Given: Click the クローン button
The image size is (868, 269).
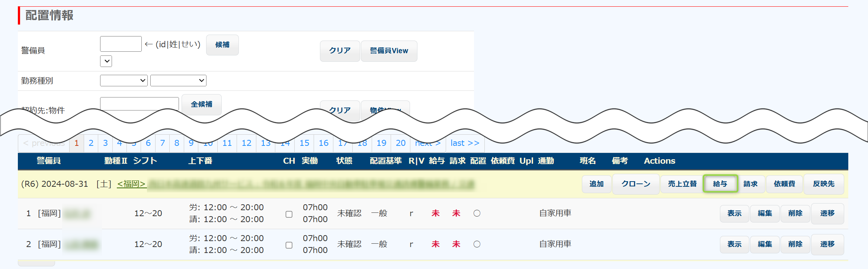Looking at the screenshot, I should click(x=635, y=184).
